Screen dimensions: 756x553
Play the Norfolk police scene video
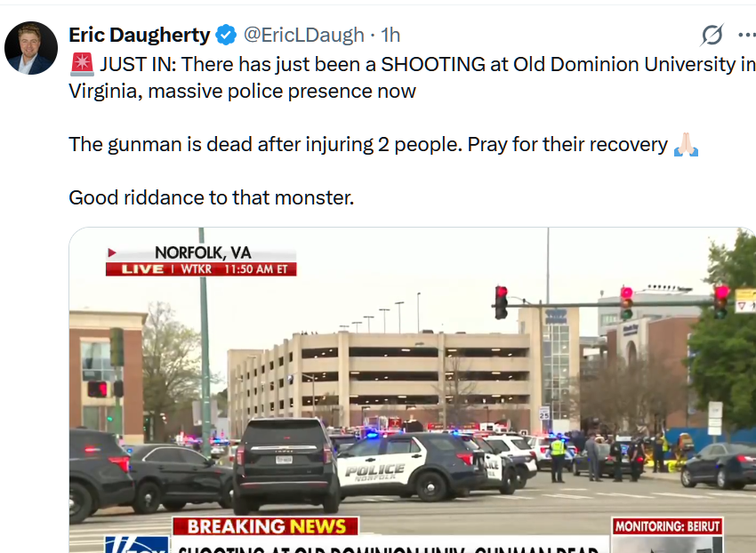pos(412,389)
